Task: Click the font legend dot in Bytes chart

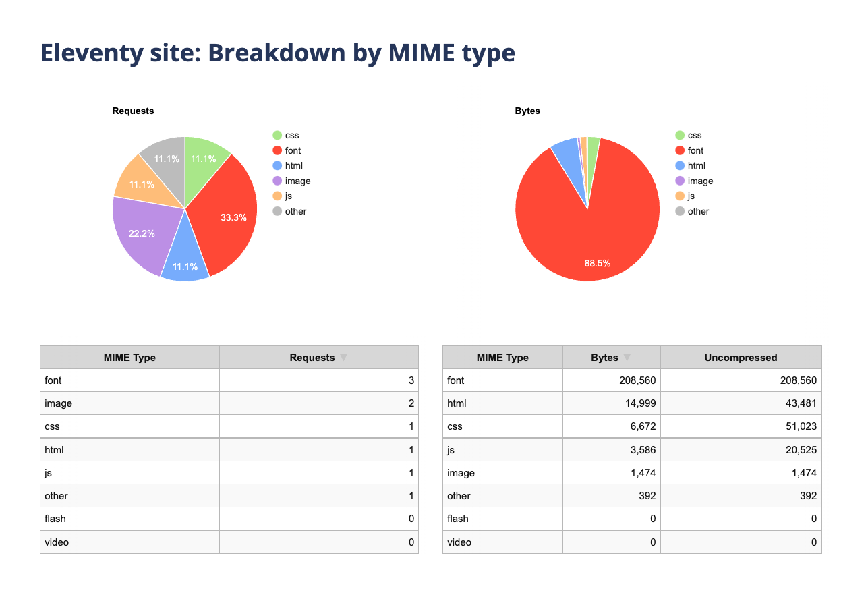Action: click(680, 150)
